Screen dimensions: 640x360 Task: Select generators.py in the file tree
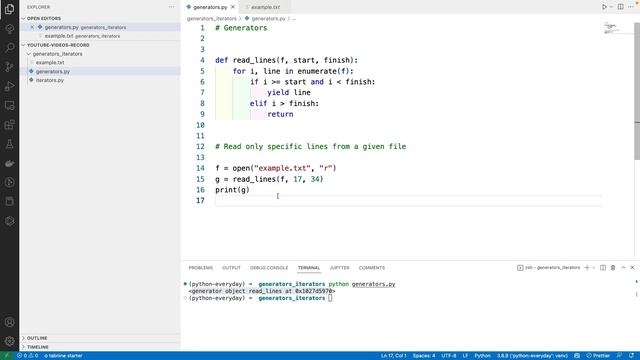[x=53, y=71]
